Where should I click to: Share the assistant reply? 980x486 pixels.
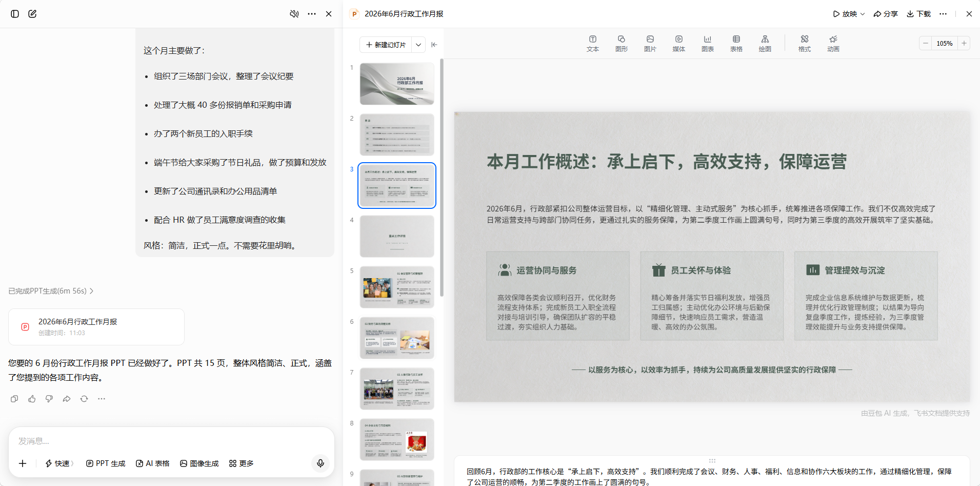click(67, 399)
